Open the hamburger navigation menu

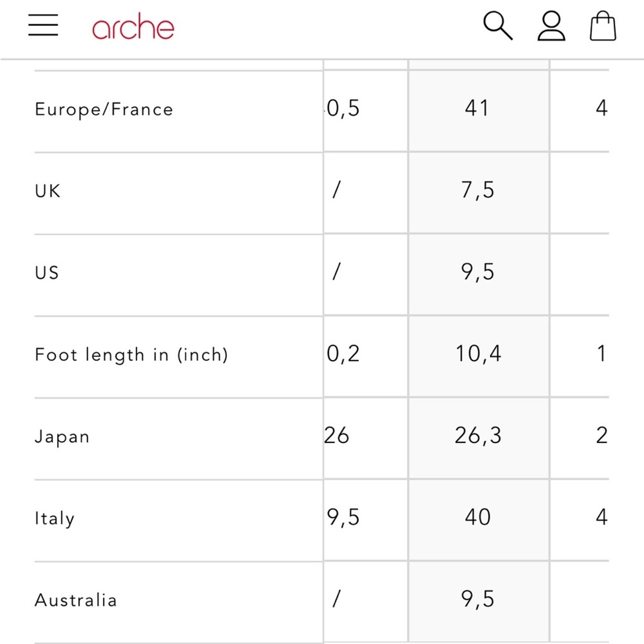[43, 25]
